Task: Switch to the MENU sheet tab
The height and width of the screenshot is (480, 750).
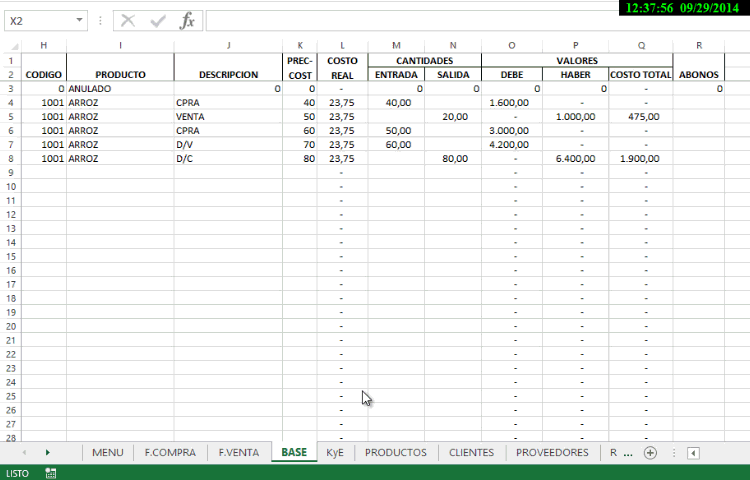Action: point(108,452)
